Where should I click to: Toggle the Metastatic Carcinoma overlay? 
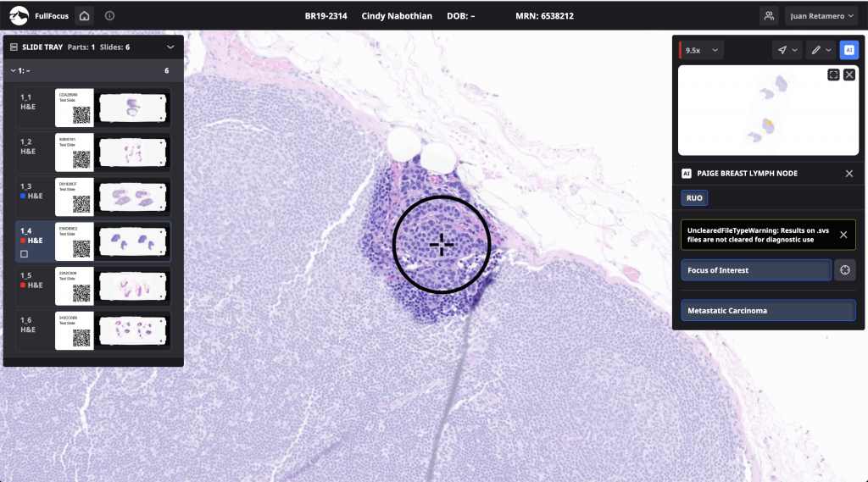(x=767, y=311)
